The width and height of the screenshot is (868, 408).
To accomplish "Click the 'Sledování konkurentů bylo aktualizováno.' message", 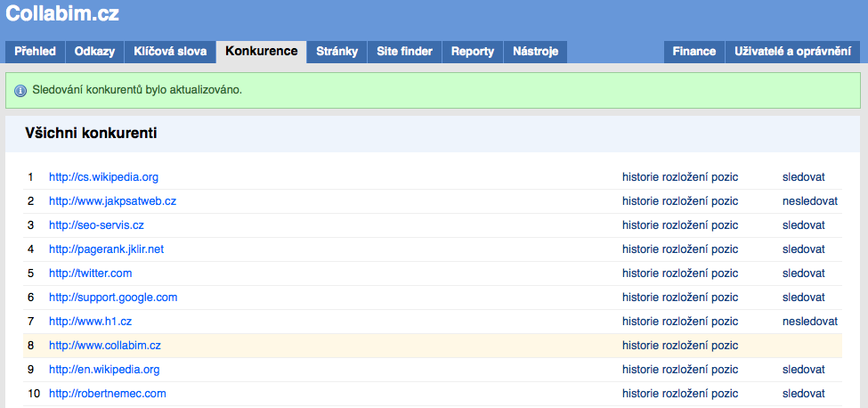I will [x=137, y=90].
